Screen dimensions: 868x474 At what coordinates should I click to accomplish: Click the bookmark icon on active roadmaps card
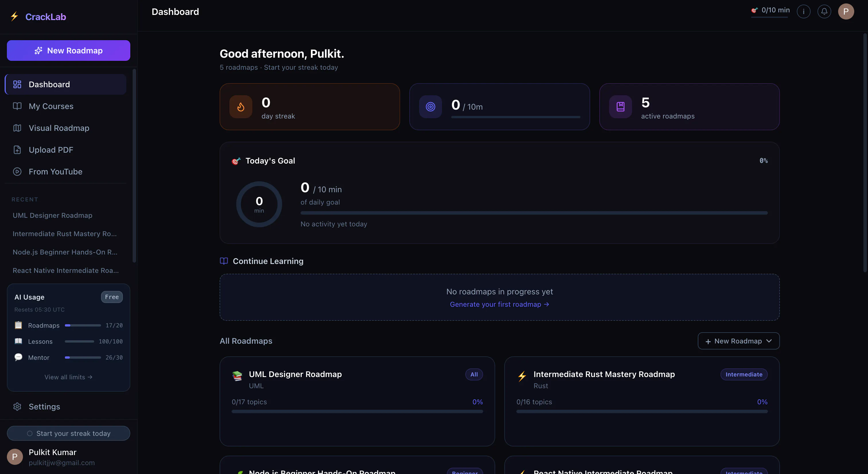pyautogui.click(x=620, y=107)
